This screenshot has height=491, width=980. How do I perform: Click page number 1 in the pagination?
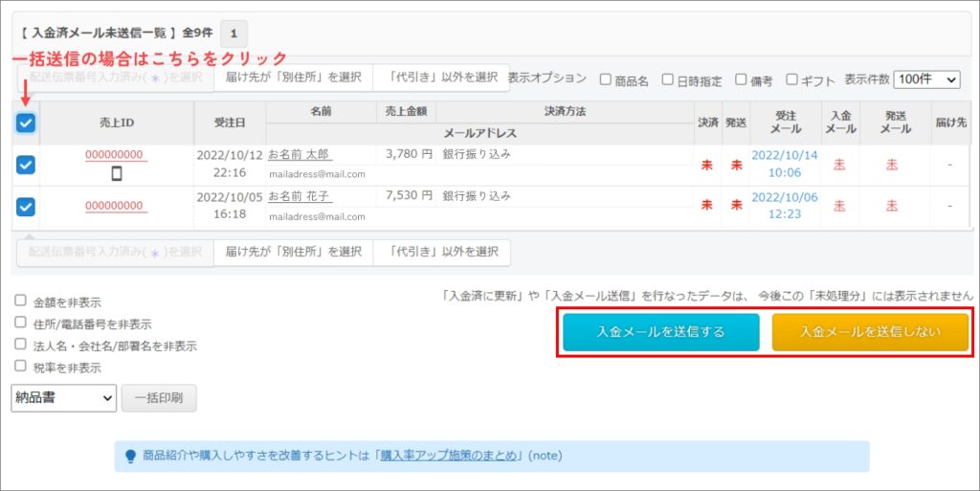[x=234, y=33]
